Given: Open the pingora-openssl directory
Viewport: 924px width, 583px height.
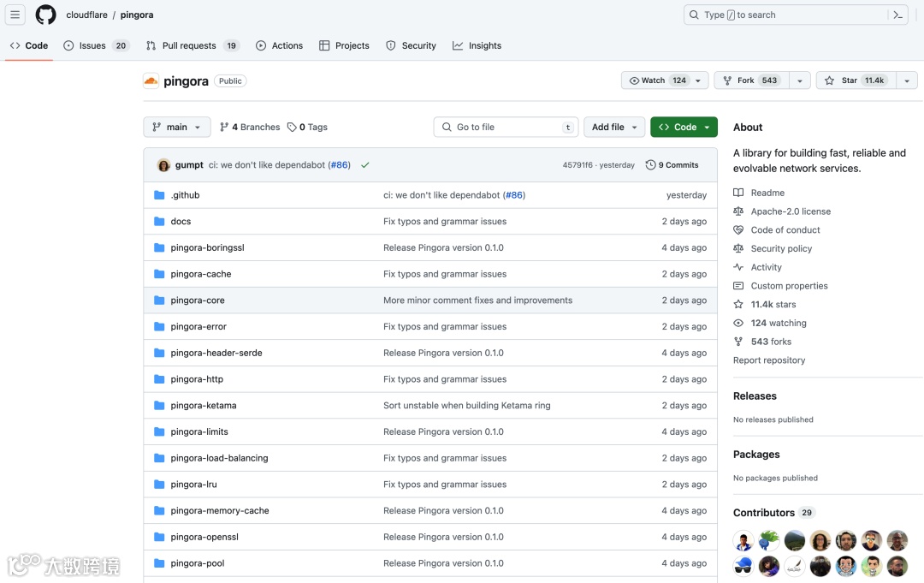Looking at the screenshot, I should pos(204,537).
